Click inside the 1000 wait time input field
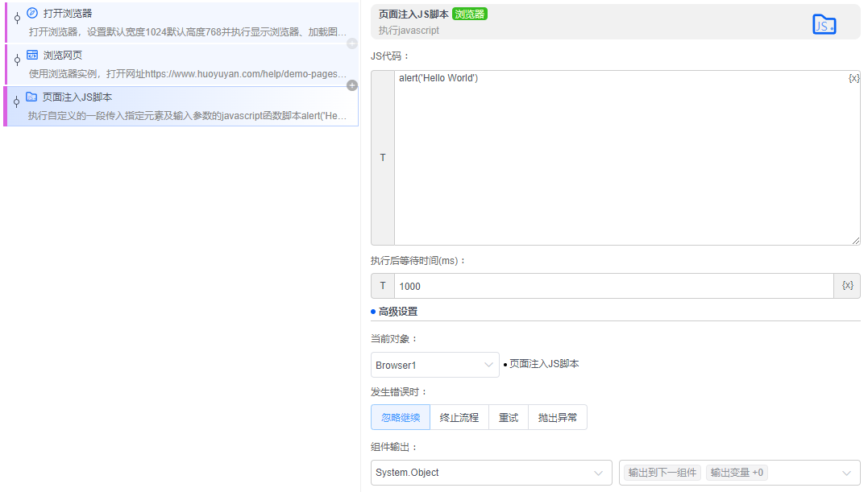 (x=564, y=286)
